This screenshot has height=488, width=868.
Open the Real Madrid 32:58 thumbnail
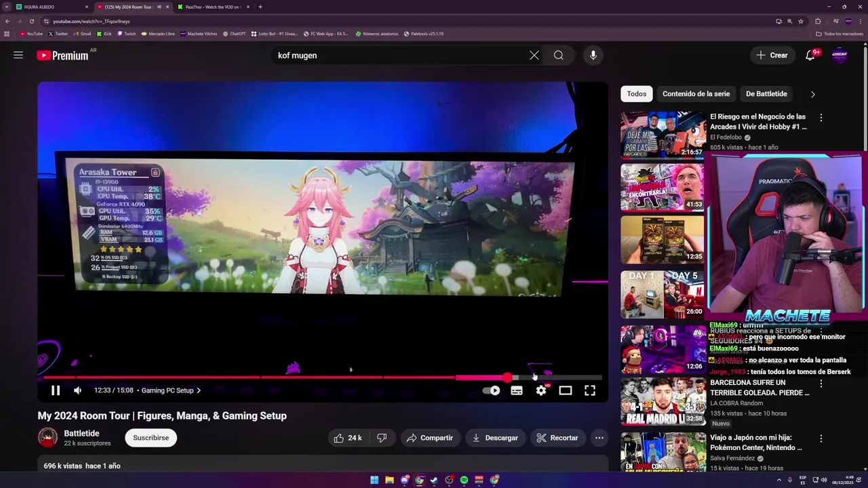pyautogui.click(x=663, y=401)
